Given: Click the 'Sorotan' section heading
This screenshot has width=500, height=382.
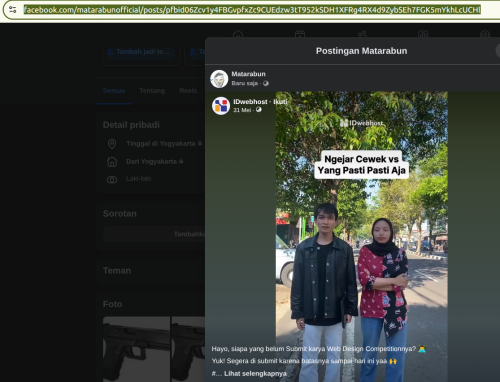Looking at the screenshot, I should tap(120, 214).
